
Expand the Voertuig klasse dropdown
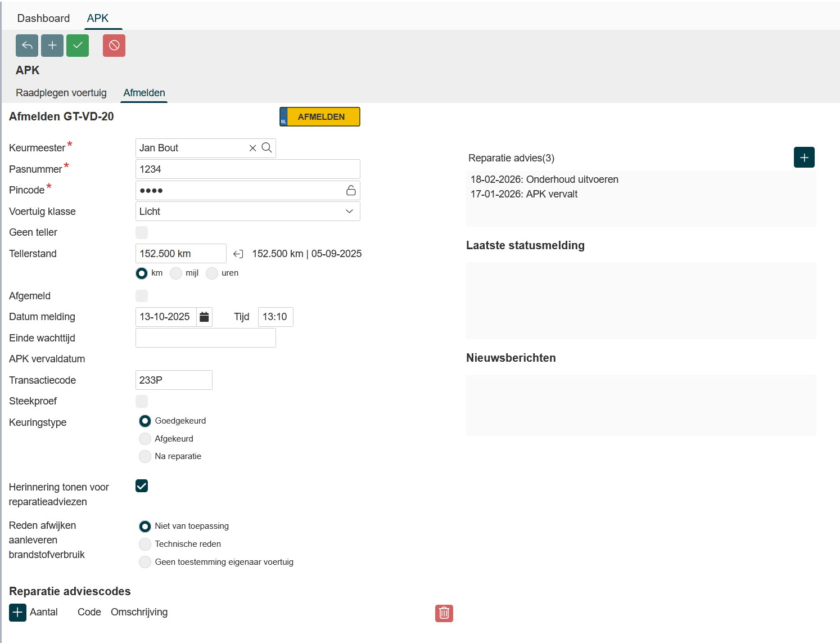click(349, 212)
